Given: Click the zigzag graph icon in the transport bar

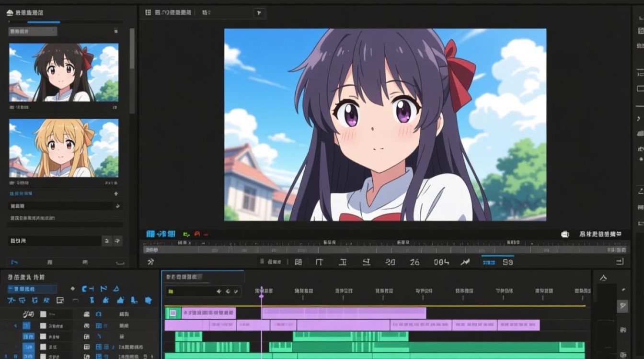Looking at the screenshot, I should [x=465, y=262].
